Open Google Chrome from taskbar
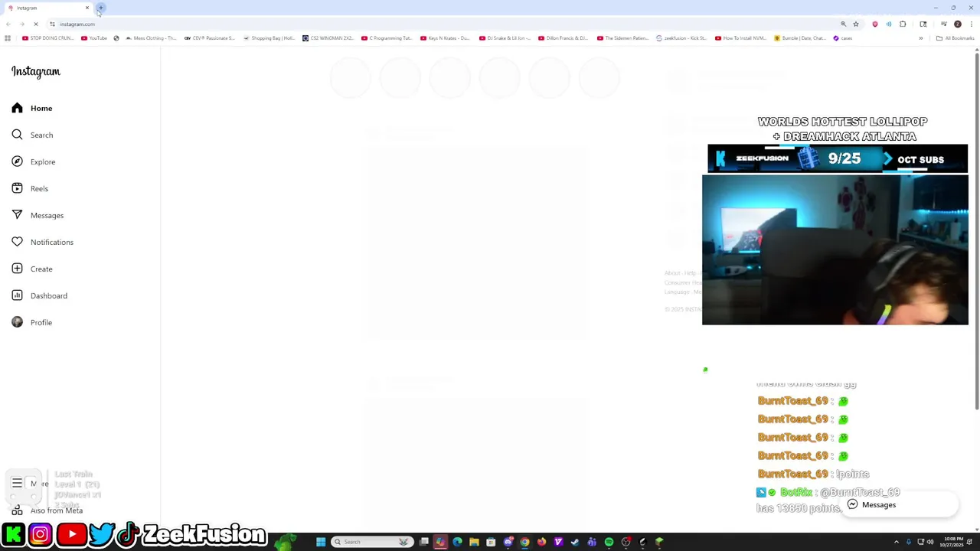 524,542
